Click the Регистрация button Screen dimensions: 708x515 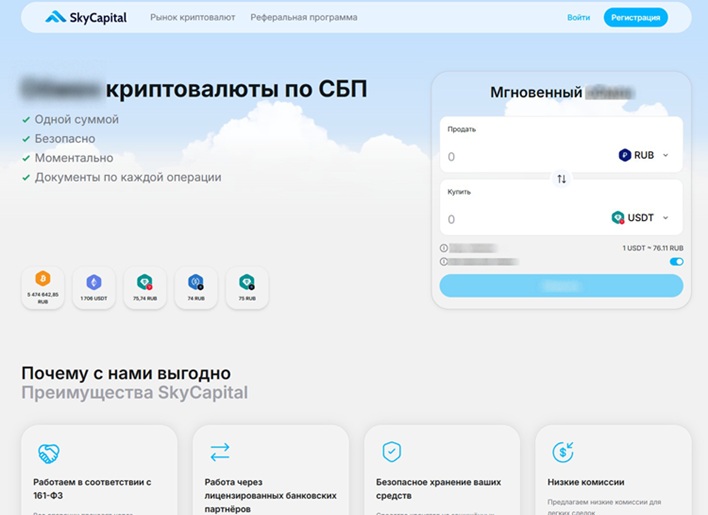click(635, 17)
